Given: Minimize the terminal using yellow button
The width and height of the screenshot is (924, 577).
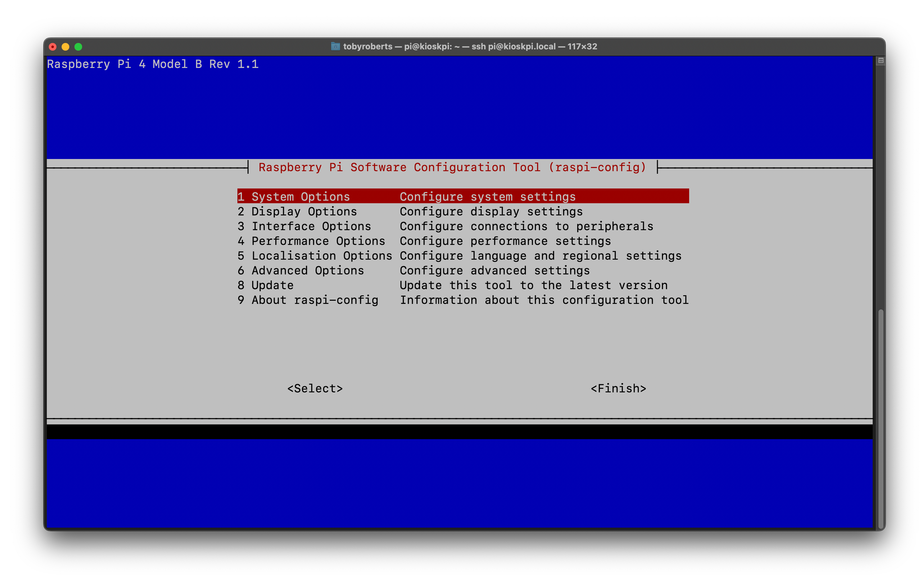Looking at the screenshot, I should click(x=65, y=46).
